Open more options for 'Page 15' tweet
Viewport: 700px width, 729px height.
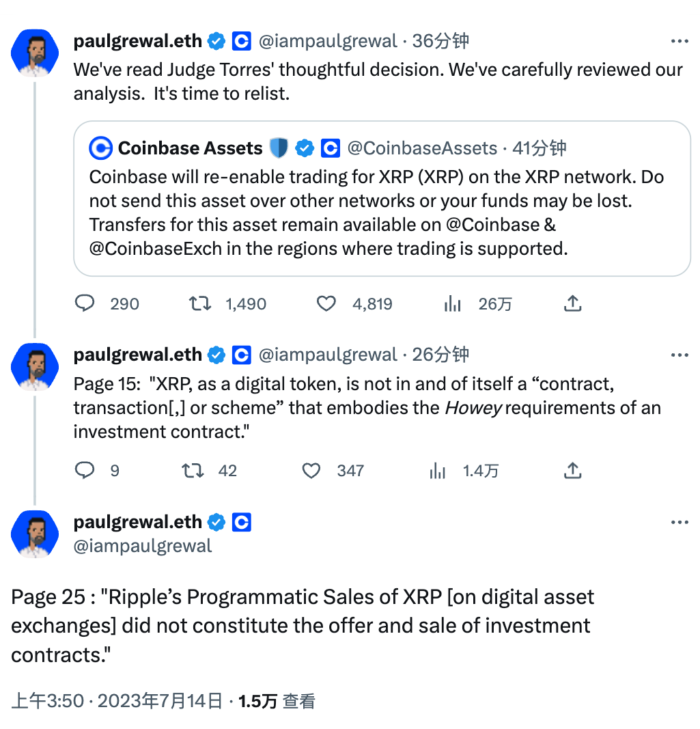tap(680, 355)
